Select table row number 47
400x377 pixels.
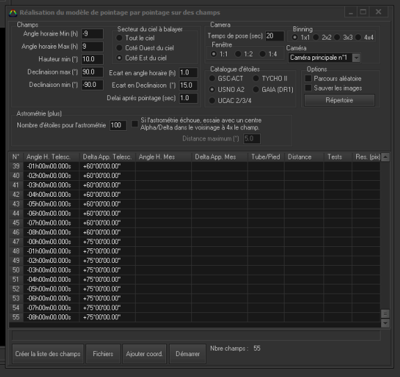tap(195, 242)
